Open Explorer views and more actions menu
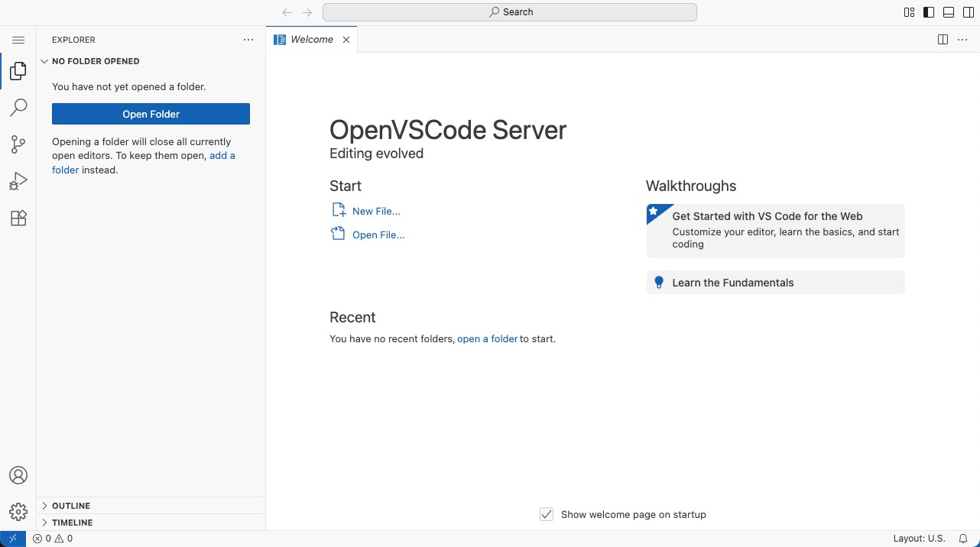 (248, 40)
